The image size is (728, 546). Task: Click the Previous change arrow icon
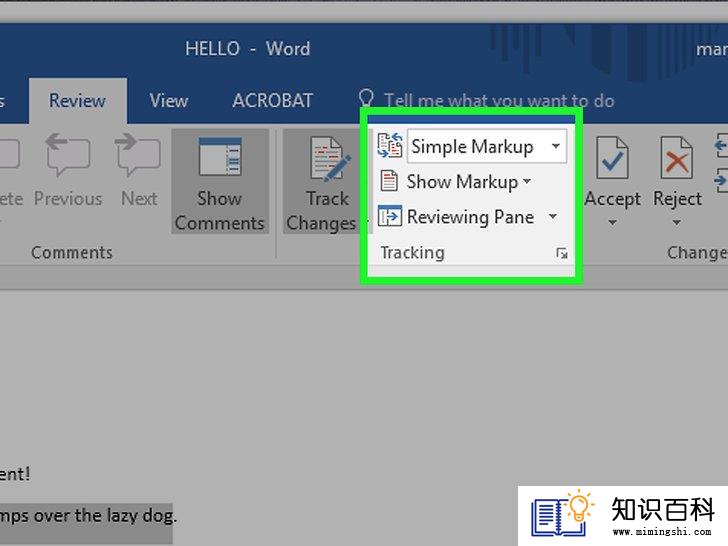pos(721,145)
